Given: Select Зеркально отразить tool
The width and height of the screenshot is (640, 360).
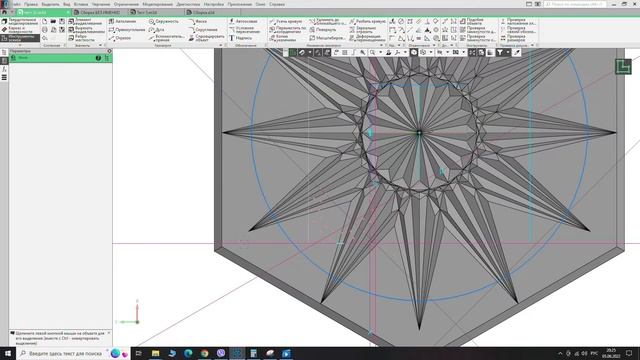Looking at the screenshot, I should coord(363,30).
